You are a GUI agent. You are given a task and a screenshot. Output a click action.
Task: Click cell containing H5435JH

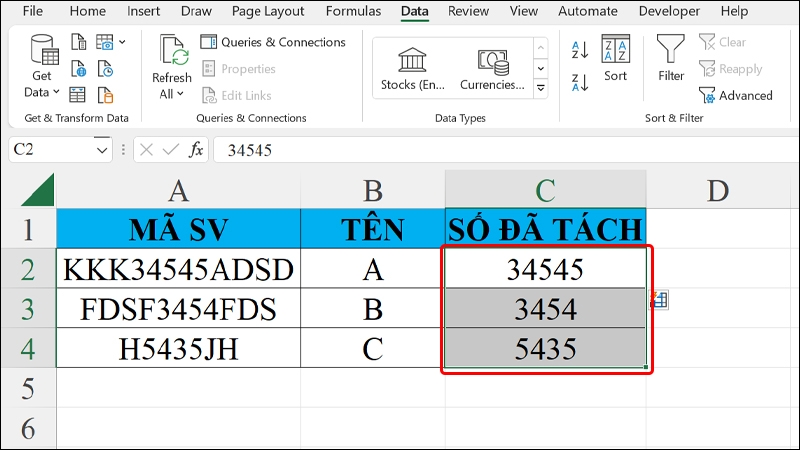pyautogui.click(x=179, y=348)
